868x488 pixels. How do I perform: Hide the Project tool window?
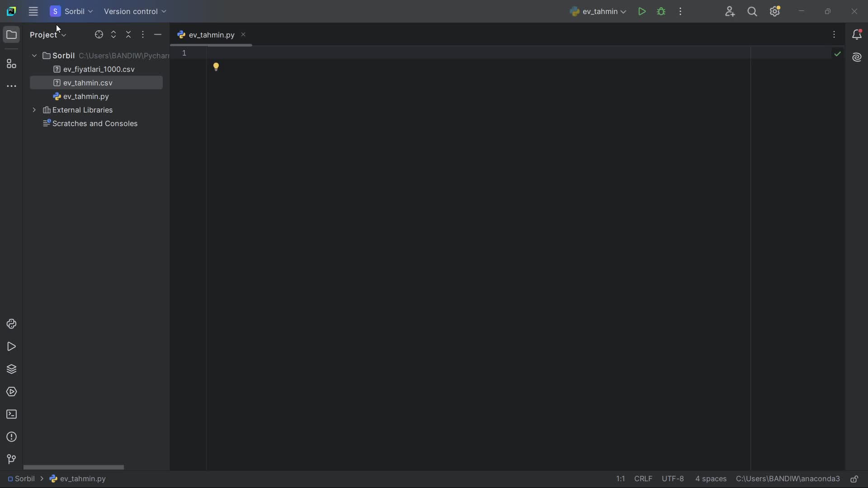[x=158, y=35]
